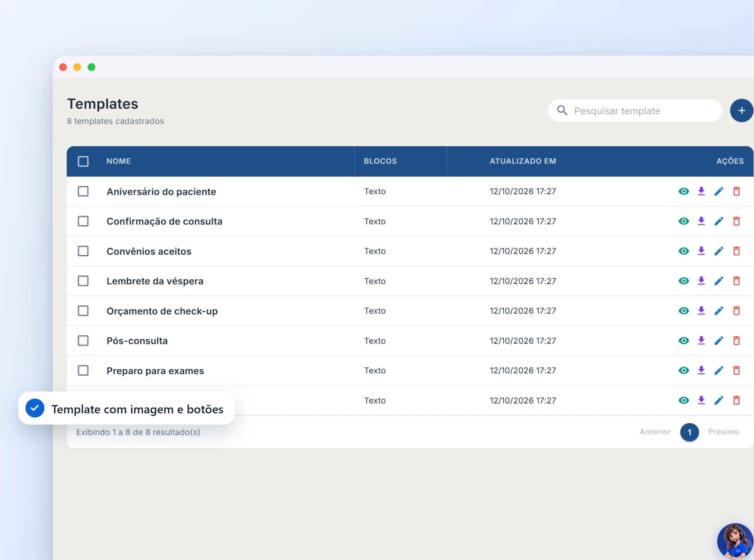
Task: Download the Convênios aceitos template
Action: coord(701,251)
